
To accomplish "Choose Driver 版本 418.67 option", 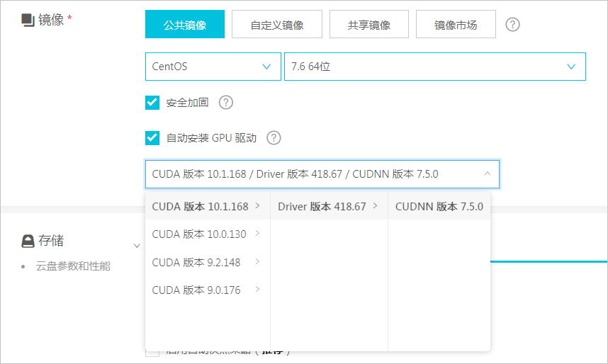I will 329,206.
